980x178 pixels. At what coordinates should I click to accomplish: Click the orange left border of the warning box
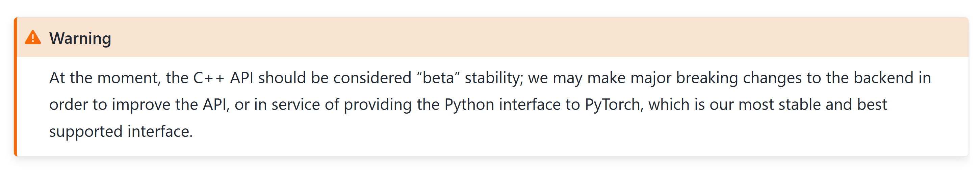[15, 87]
